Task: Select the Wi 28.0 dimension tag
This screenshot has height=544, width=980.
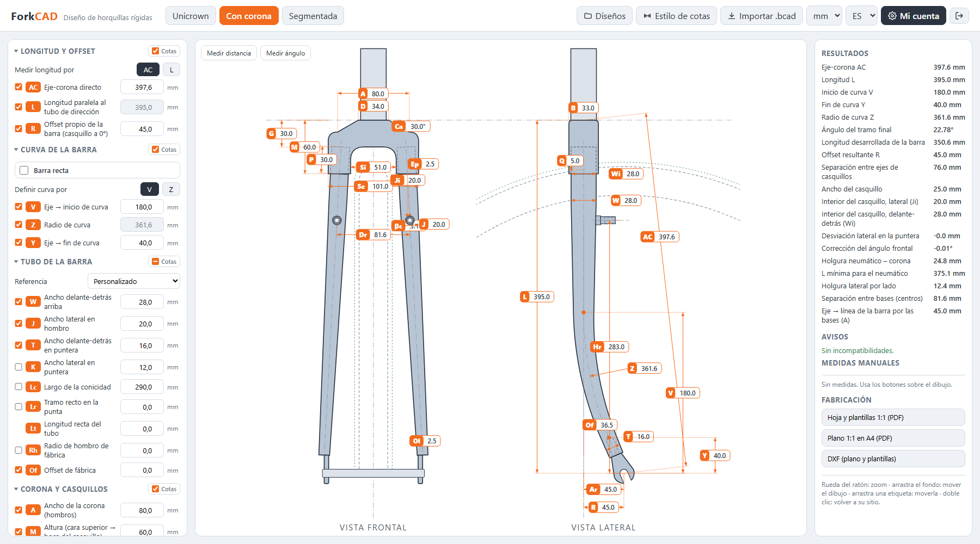Action: (626, 174)
